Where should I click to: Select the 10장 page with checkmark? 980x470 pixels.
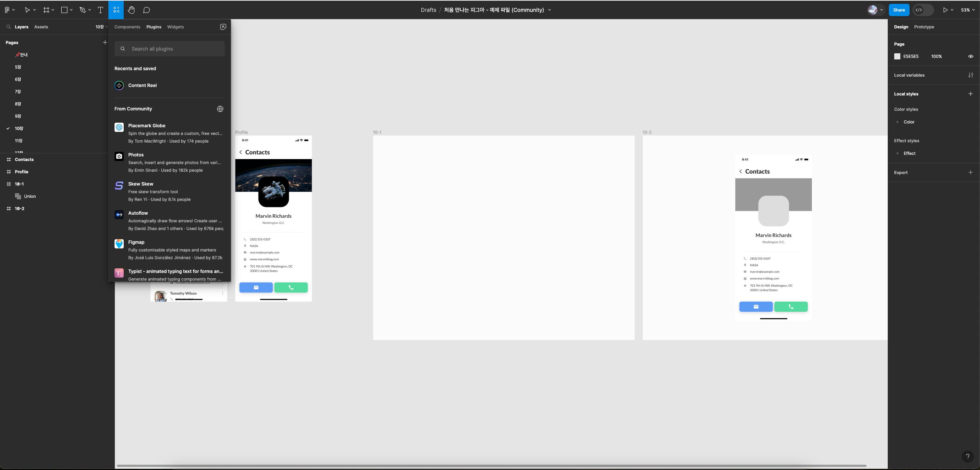(19, 128)
